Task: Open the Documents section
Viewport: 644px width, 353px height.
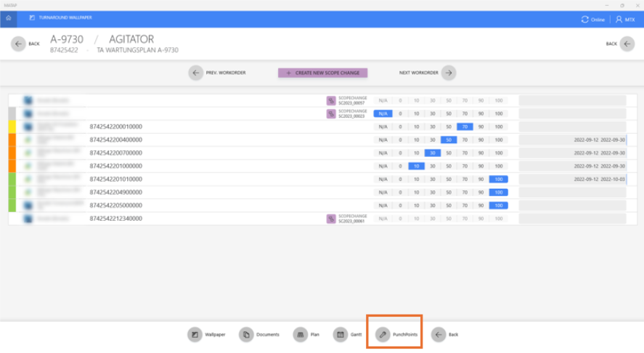Action: point(246,335)
